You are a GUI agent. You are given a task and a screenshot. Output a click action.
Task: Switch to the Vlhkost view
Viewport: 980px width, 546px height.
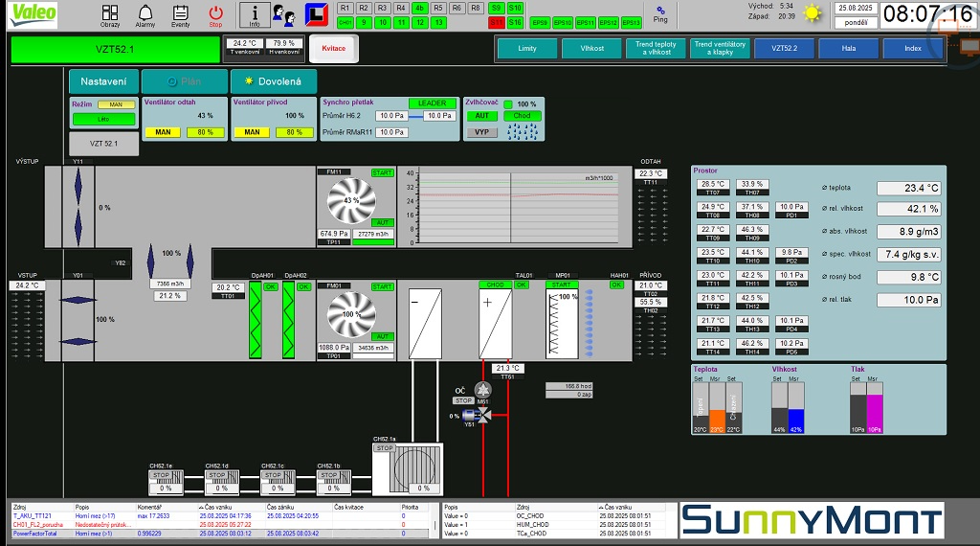coord(591,48)
